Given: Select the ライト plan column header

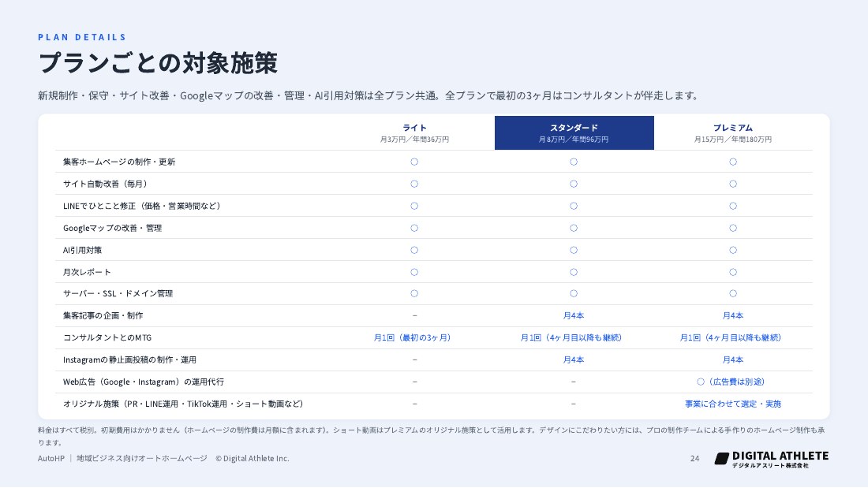Looking at the screenshot, I should [414, 132].
